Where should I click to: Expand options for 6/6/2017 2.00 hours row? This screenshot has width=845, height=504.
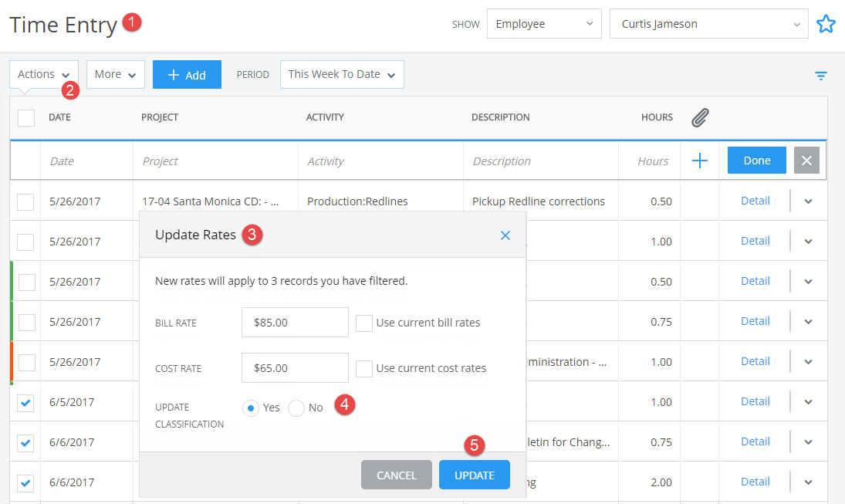(x=809, y=482)
